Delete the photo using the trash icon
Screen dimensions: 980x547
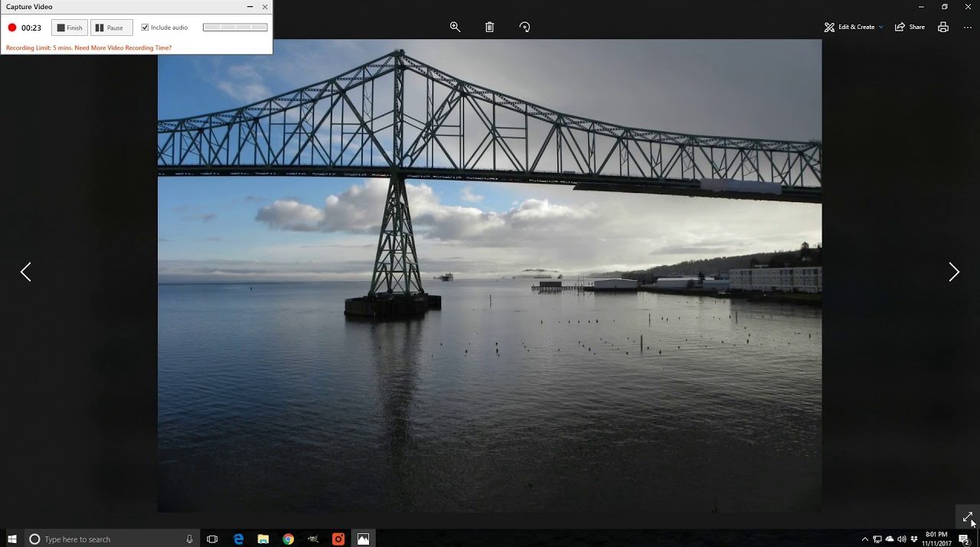490,27
